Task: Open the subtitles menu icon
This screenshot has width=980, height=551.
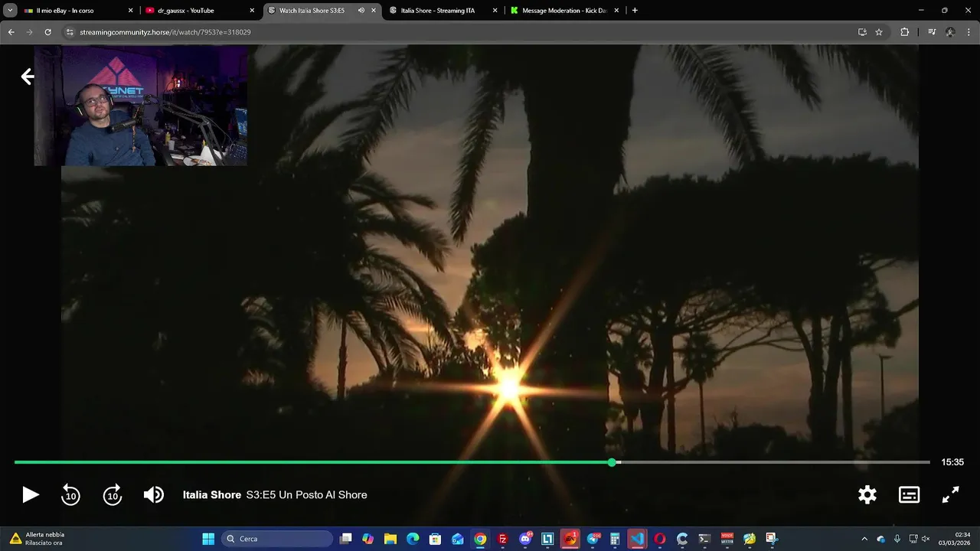Action: [x=909, y=495]
